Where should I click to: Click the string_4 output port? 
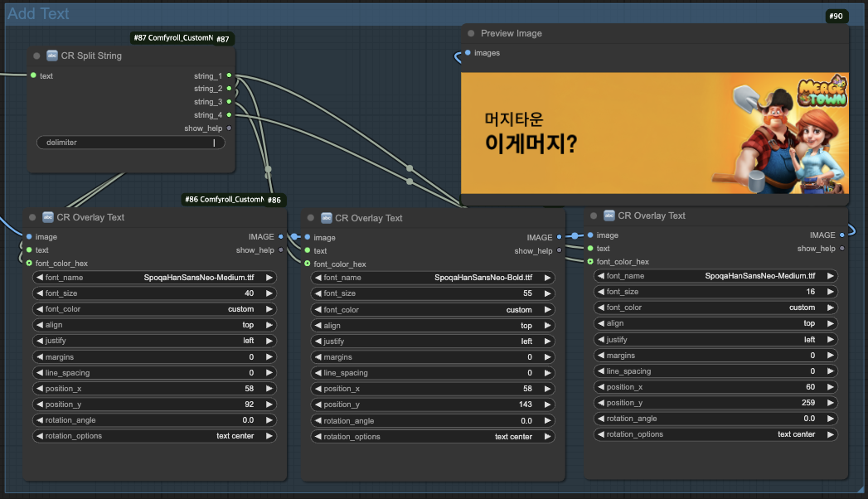(x=229, y=115)
